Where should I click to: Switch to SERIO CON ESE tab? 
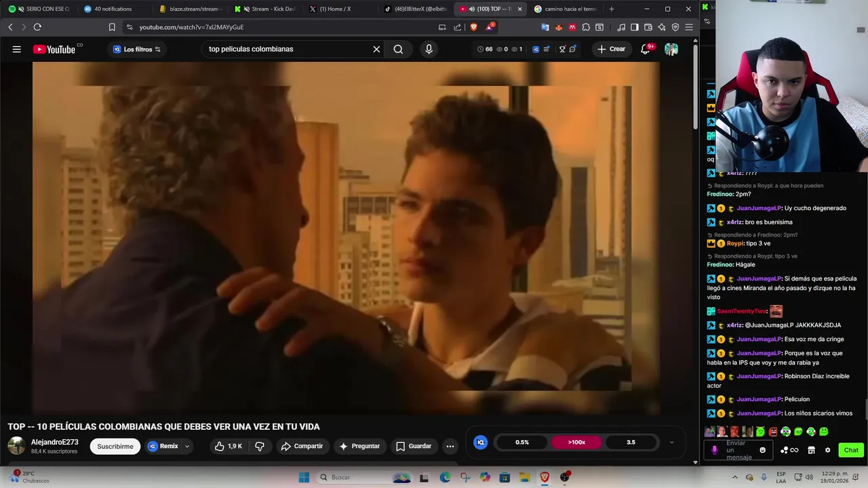tap(39, 9)
